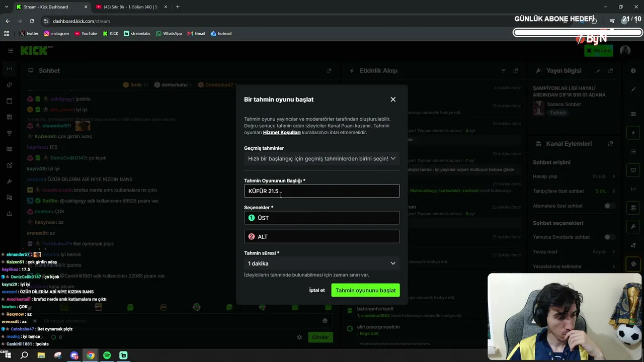Open the emoji picker in message box
This screenshot has height=362, width=644.
pos(325,321)
